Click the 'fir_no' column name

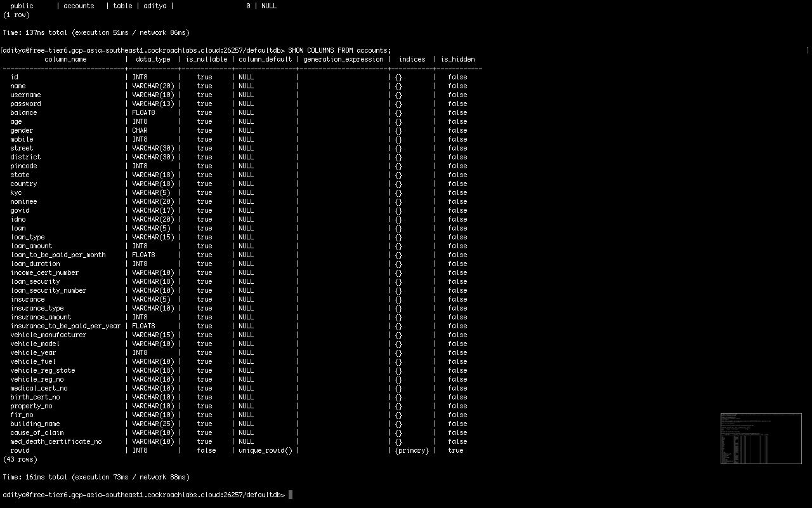coord(22,415)
